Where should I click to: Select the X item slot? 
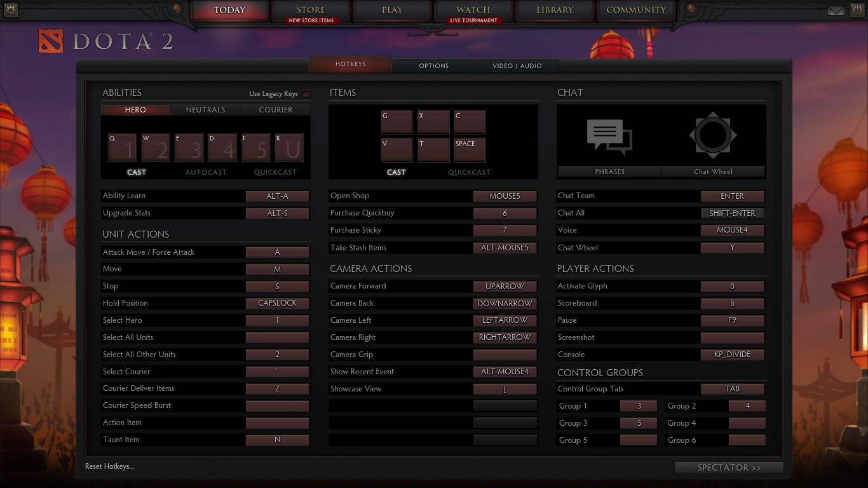click(x=433, y=122)
